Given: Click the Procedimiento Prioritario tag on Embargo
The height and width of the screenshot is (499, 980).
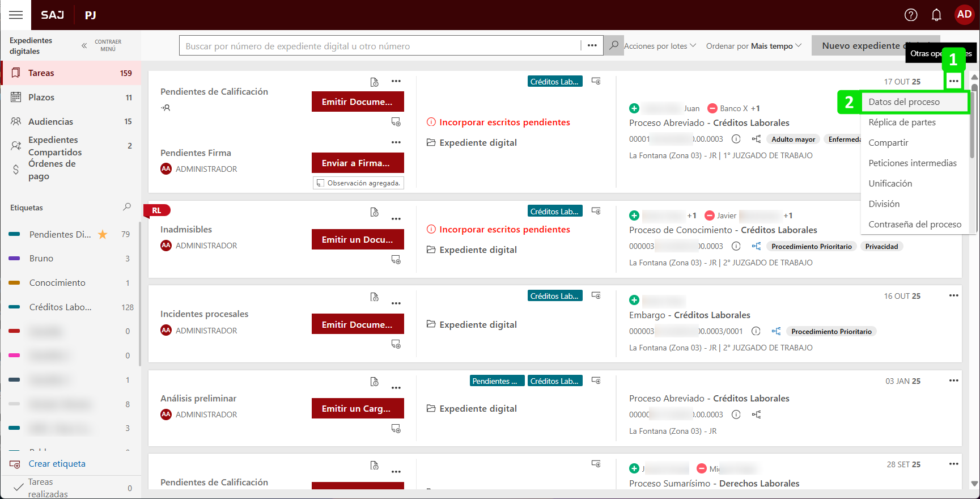Looking at the screenshot, I should click(x=831, y=332).
